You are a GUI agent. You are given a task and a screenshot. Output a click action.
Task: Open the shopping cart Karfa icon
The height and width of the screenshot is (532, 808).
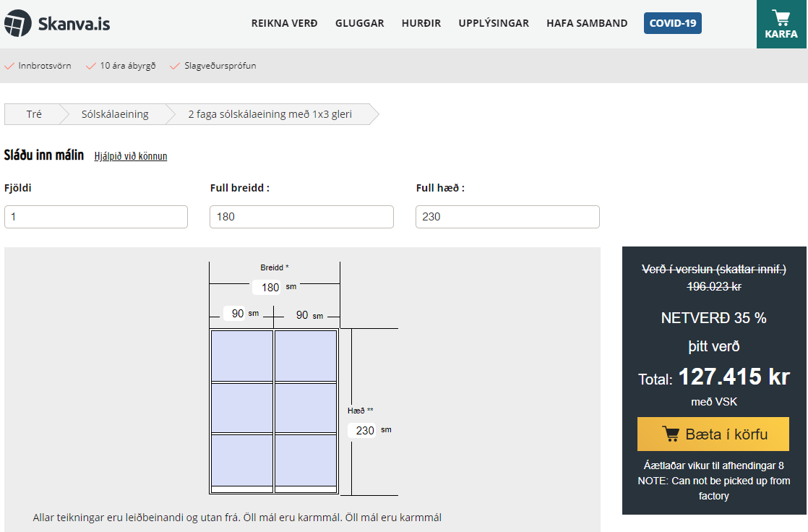(x=781, y=18)
